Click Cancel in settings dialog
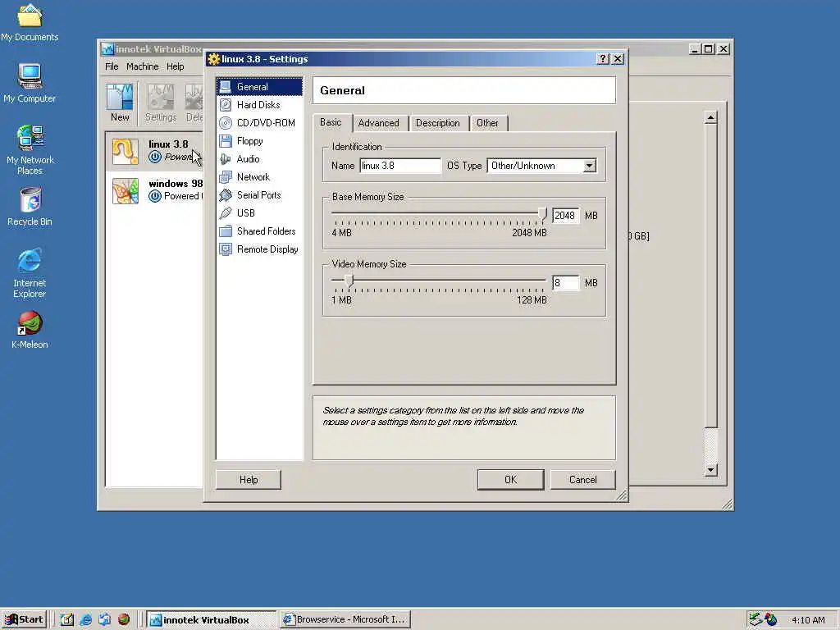Image resolution: width=840 pixels, height=630 pixels. tap(583, 479)
